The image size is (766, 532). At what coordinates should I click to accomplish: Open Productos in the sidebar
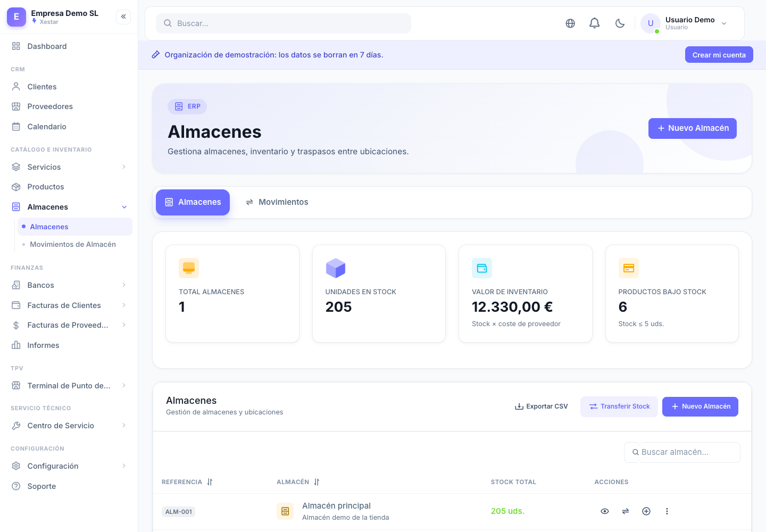click(69, 187)
